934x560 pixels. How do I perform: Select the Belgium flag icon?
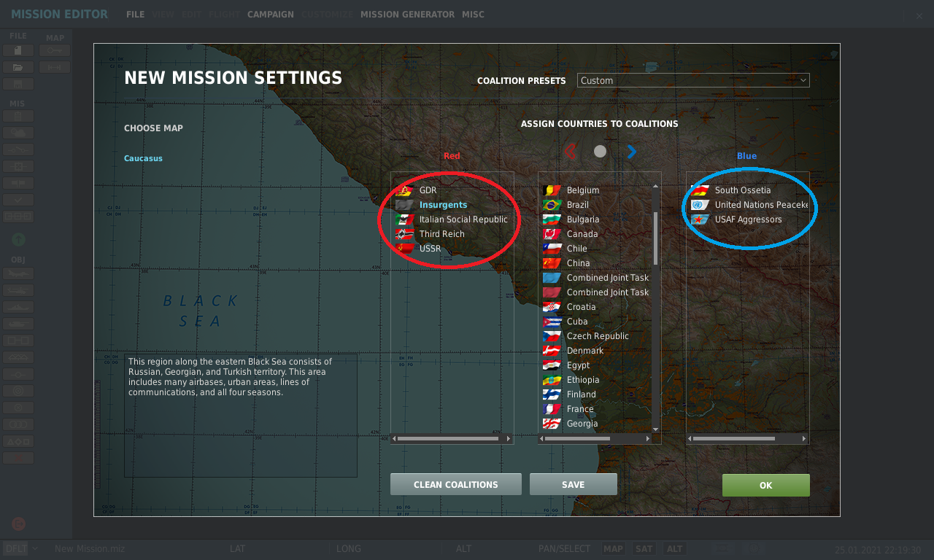click(x=552, y=190)
